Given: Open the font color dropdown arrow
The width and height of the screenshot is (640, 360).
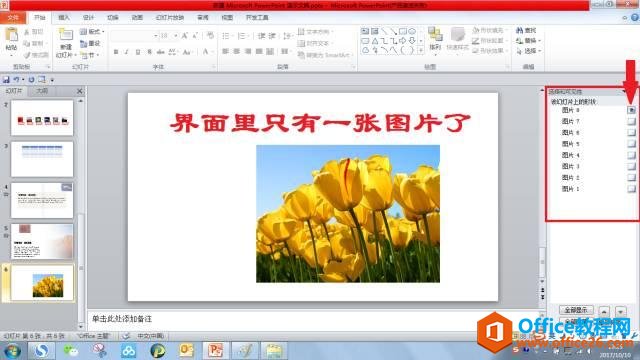Looking at the screenshot, I should point(212,52).
